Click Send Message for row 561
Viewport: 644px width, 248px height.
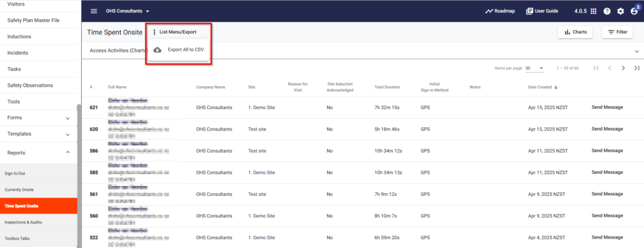(607, 194)
